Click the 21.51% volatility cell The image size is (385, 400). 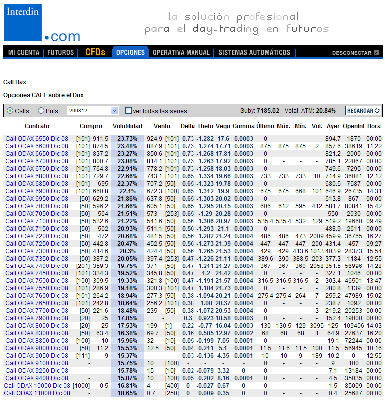[x=127, y=213]
